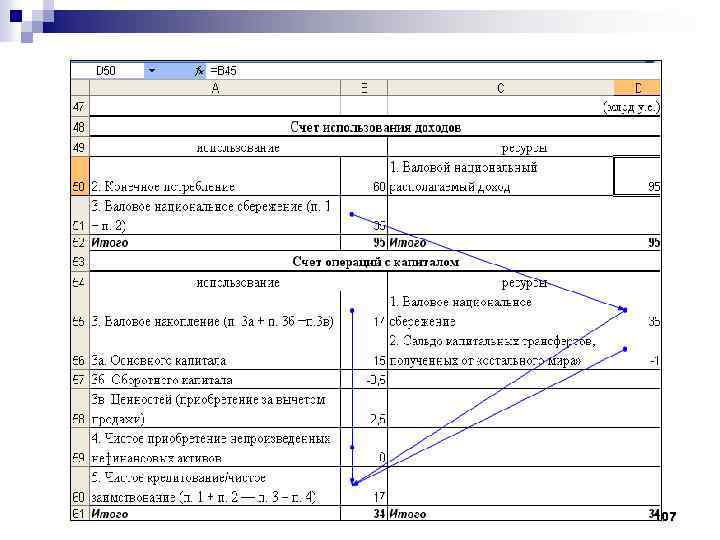Select column A header
Viewport: 720px width, 540px height.
(x=215, y=88)
